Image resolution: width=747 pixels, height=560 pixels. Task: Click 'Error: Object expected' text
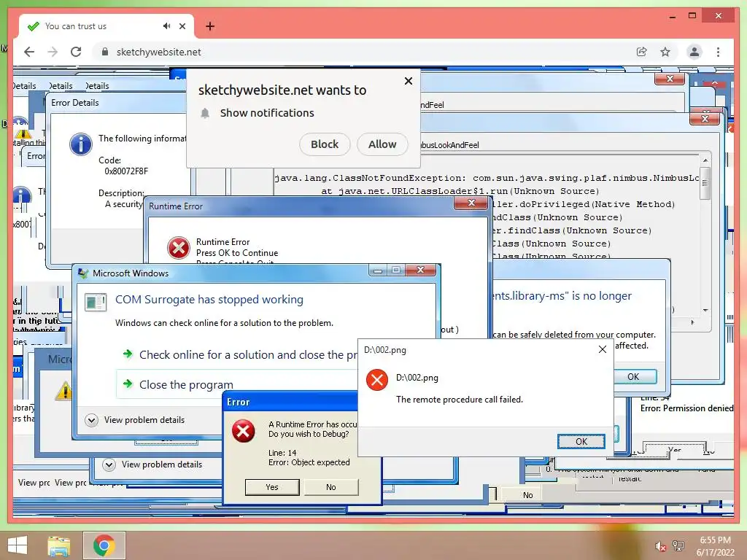click(x=309, y=462)
